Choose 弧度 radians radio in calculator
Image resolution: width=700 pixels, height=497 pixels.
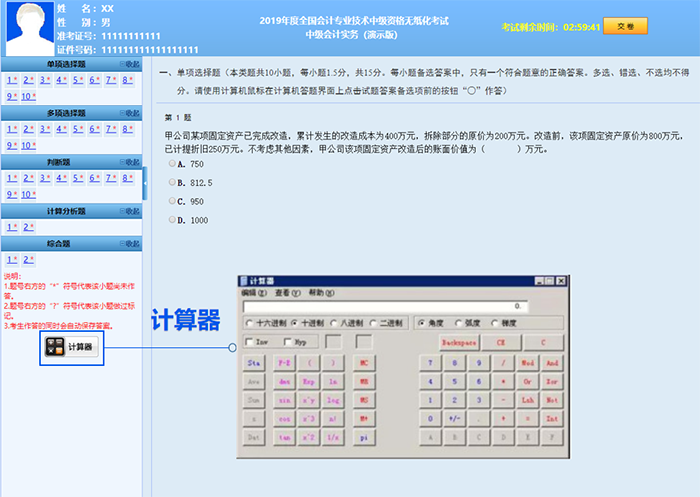point(458,323)
